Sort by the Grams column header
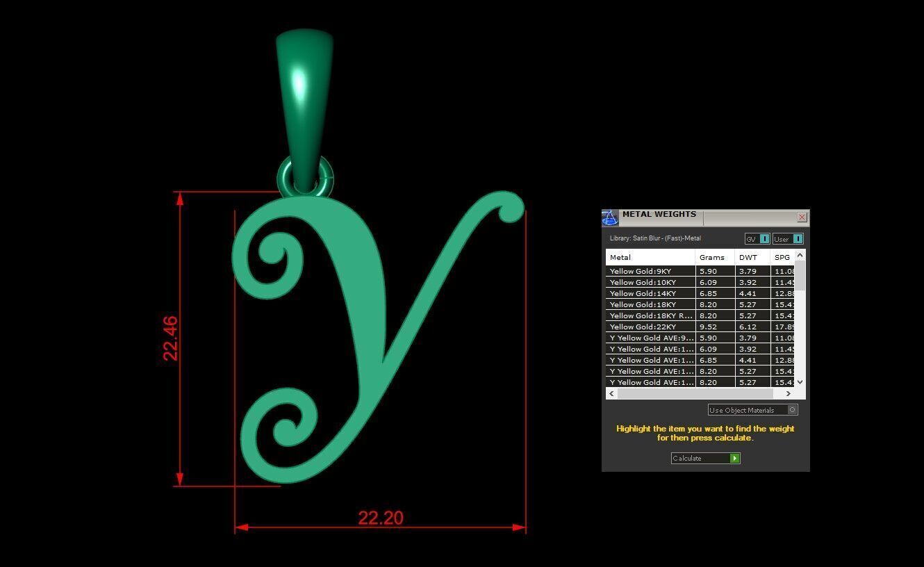Image resolution: width=924 pixels, height=567 pixels. click(715, 257)
